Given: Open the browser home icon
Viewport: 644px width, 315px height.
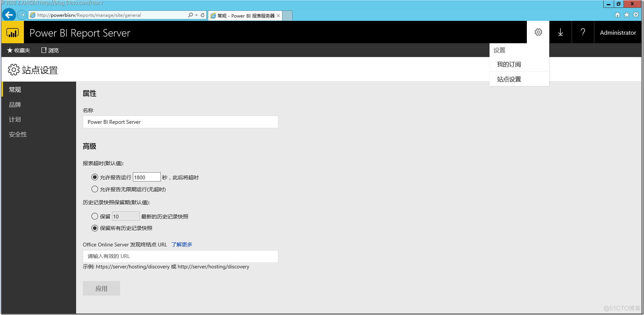Looking at the screenshot, I should [618, 15].
